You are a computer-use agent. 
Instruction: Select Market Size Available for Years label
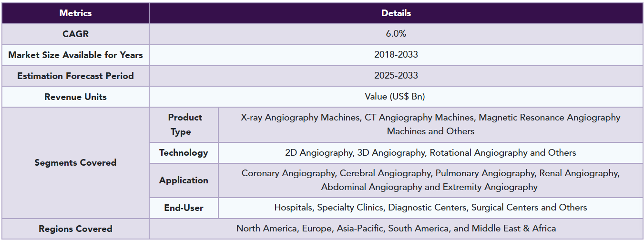[x=75, y=55]
